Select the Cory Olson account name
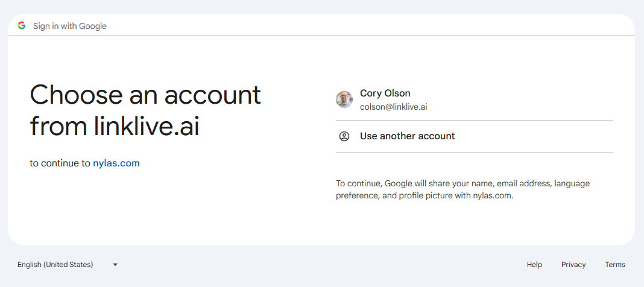The height and width of the screenshot is (287, 644). (x=385, y=93)
